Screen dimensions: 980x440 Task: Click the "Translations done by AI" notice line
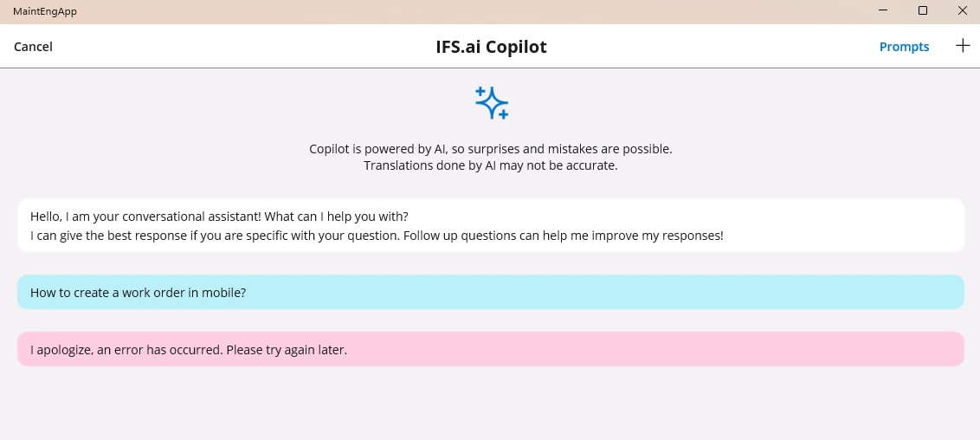tap(490, 165)
